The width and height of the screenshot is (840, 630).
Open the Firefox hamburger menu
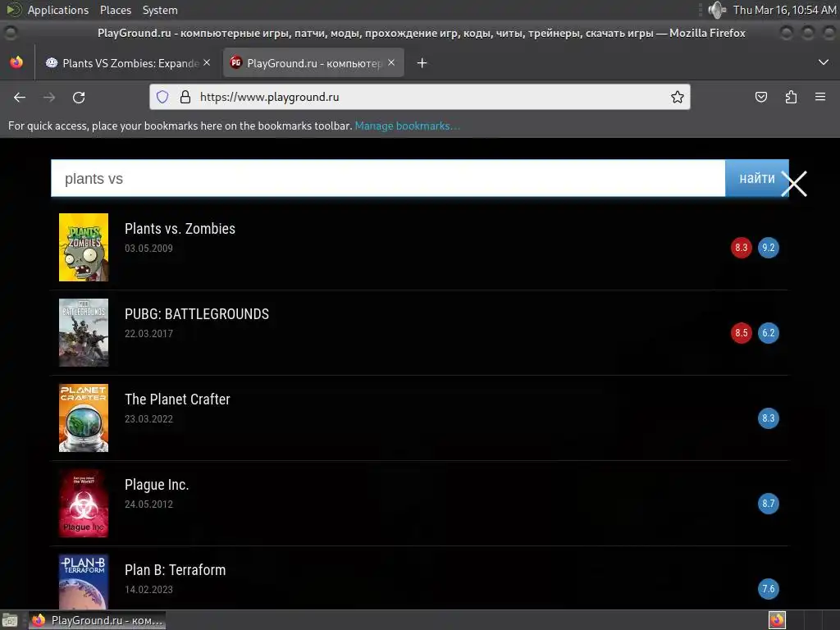820,97
